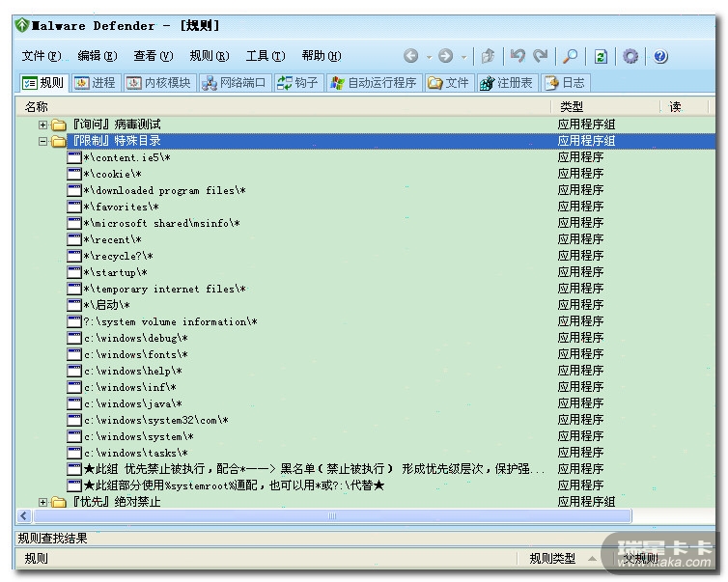Screen dimensions: 728x582
Task: Click the Forward navigation arrow icon
Action: click(445, 56)
